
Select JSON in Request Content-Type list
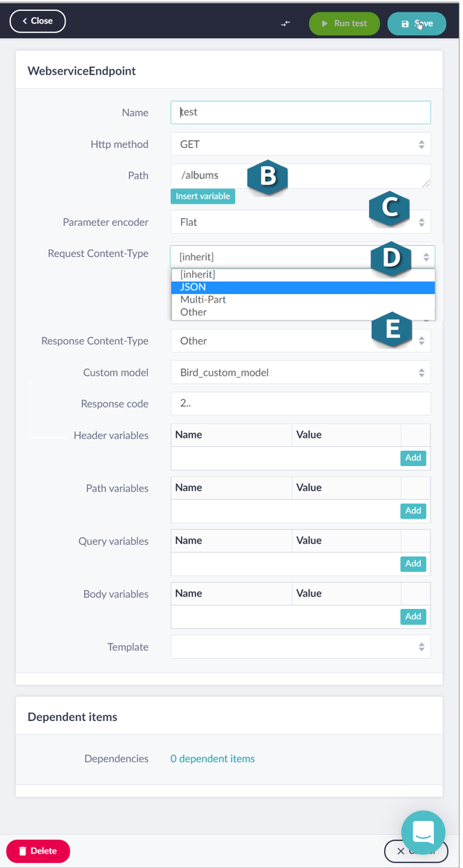303,287
